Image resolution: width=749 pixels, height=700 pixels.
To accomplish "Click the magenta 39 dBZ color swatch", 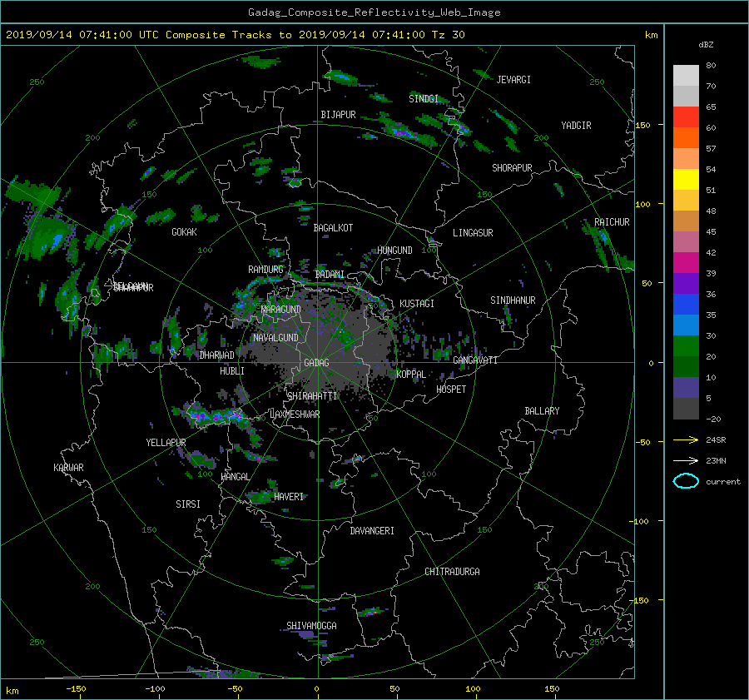I will 686,263.
